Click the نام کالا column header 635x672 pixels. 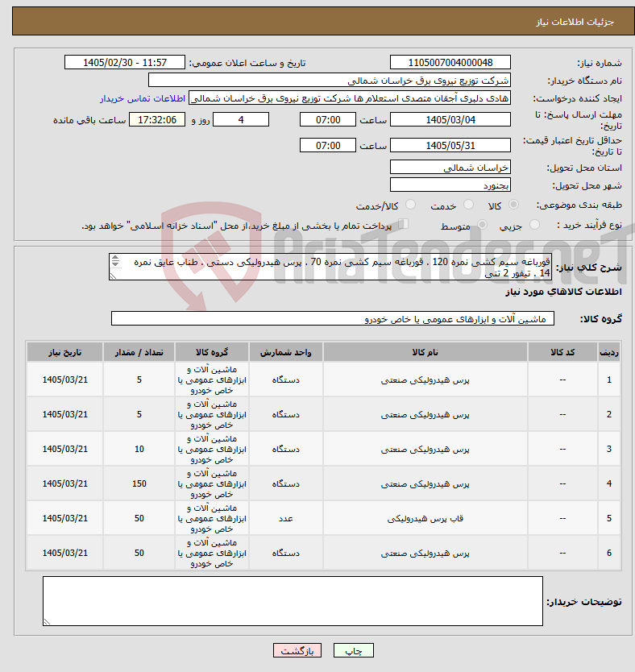425,352
